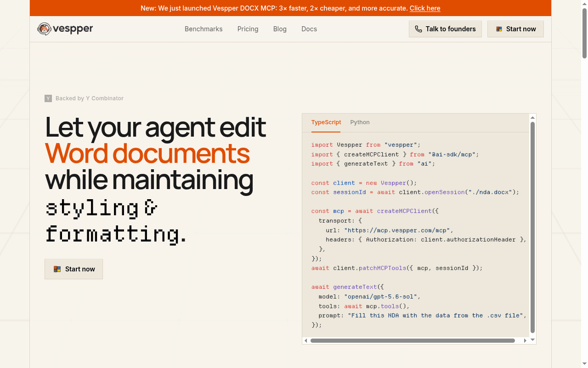Click the banner text announcing Vespper DOCX MCP
The image size is (588, 368).
[x=274, y=8]
